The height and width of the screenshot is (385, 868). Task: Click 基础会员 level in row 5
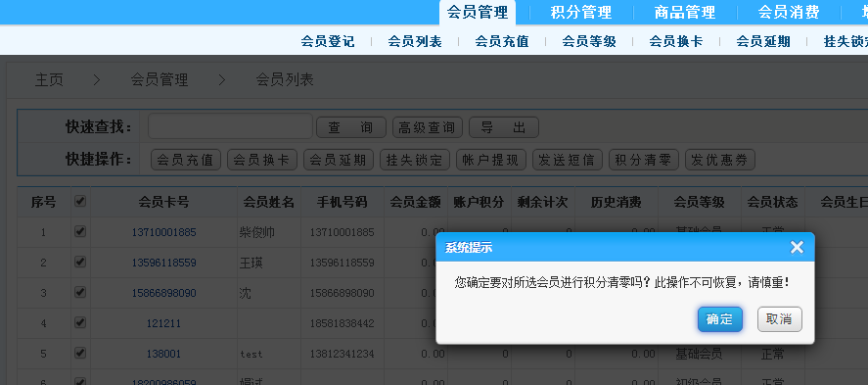click(699, 354)
